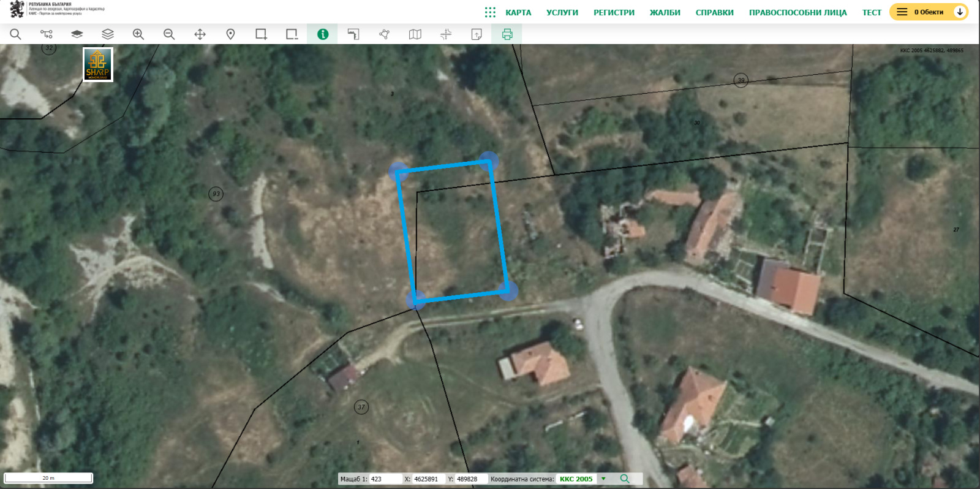980x489 pixels.
Task: Click the green coordinate search button
Action: 625,479
